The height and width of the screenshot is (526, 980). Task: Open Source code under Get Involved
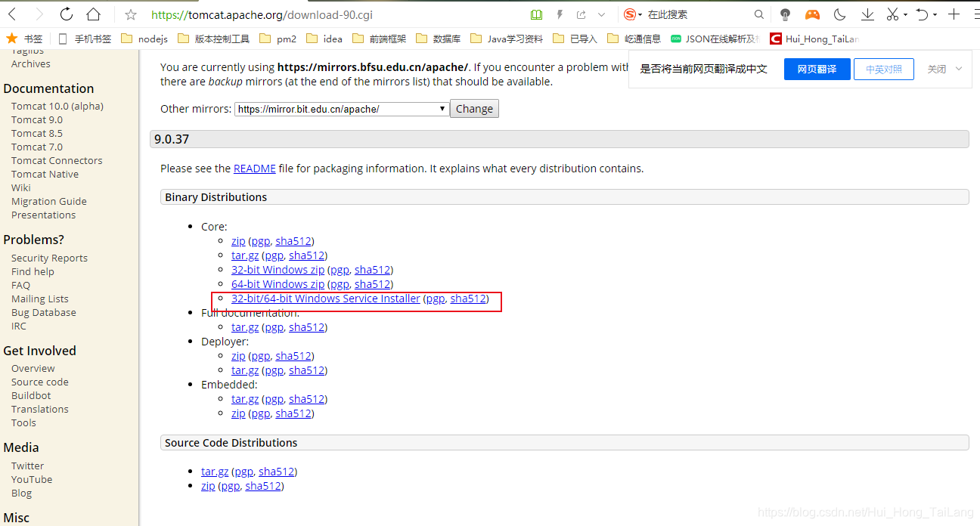pos(40,382)
